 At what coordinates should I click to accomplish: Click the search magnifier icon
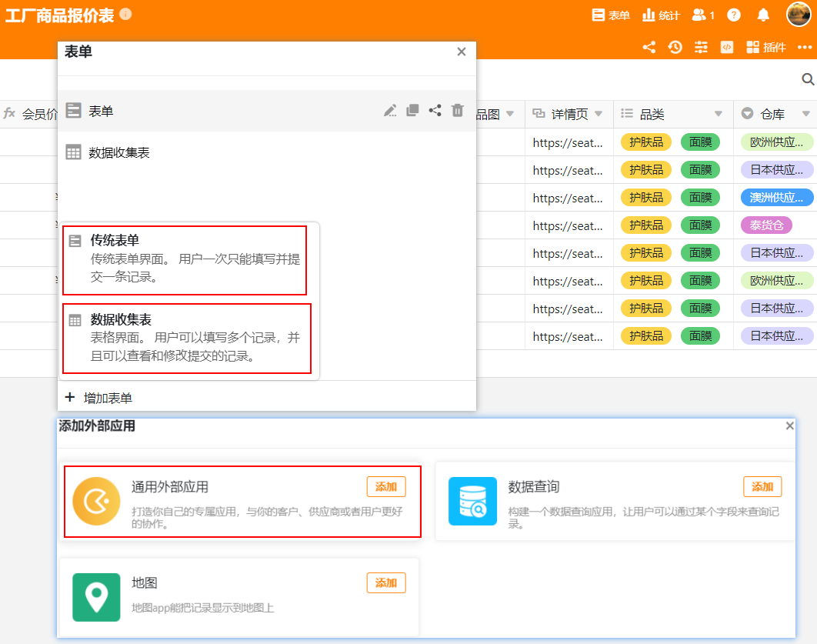(x=808, y=78)
